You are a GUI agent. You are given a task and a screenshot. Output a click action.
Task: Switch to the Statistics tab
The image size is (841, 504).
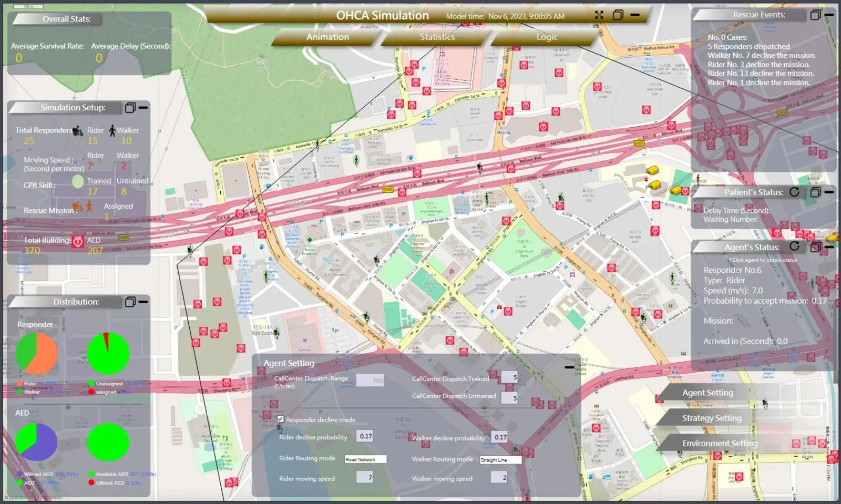(437, 37)
